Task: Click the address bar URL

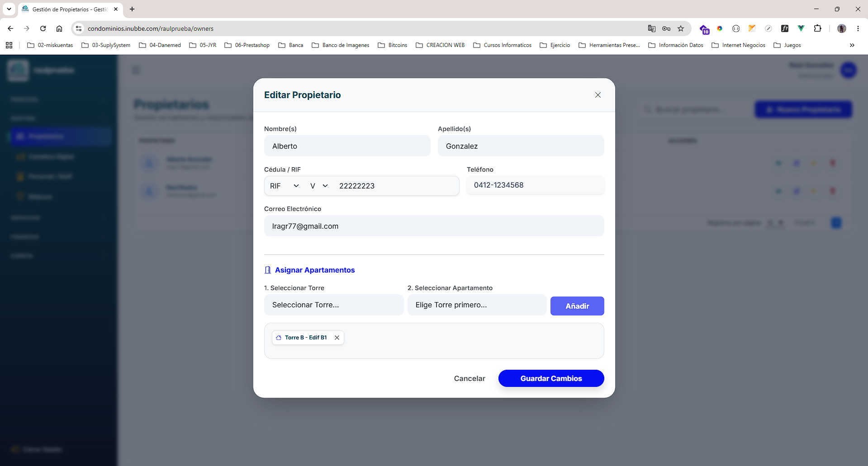Action: (x=151, y=28)
